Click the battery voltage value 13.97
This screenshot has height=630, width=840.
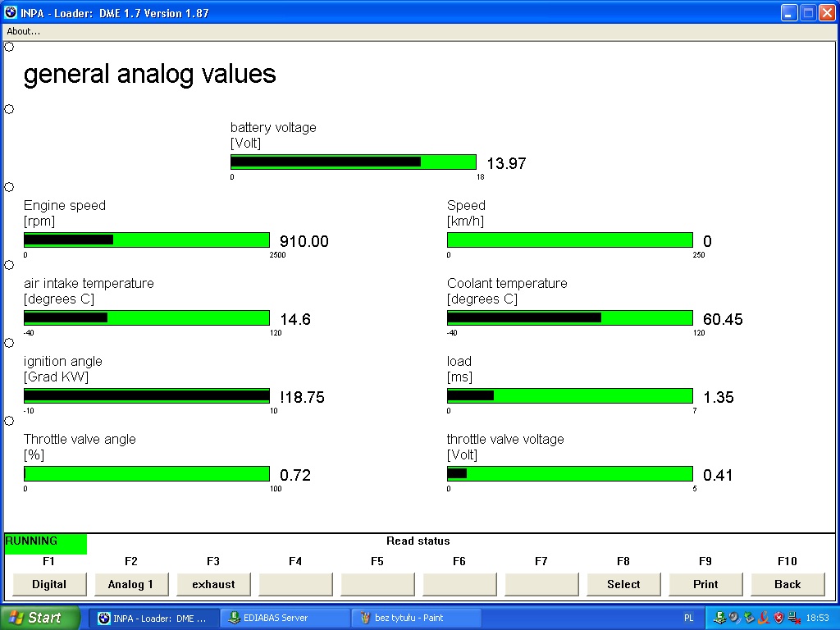point(506,163)
